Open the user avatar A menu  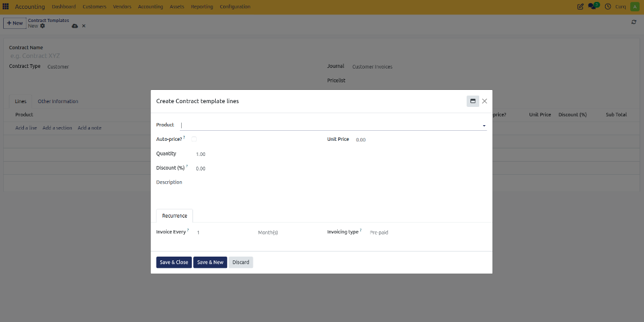coord(635,6)
